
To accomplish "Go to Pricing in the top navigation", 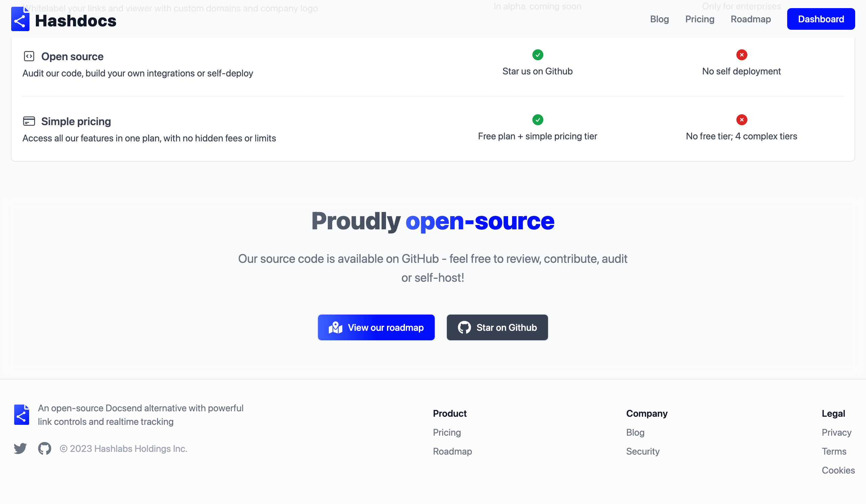I will [699, 19].
